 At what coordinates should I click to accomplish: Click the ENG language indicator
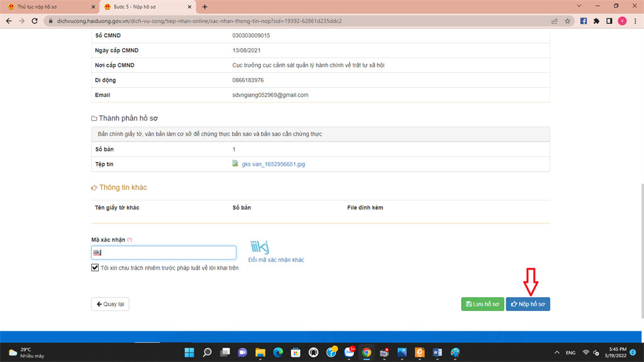pos(570,353)
